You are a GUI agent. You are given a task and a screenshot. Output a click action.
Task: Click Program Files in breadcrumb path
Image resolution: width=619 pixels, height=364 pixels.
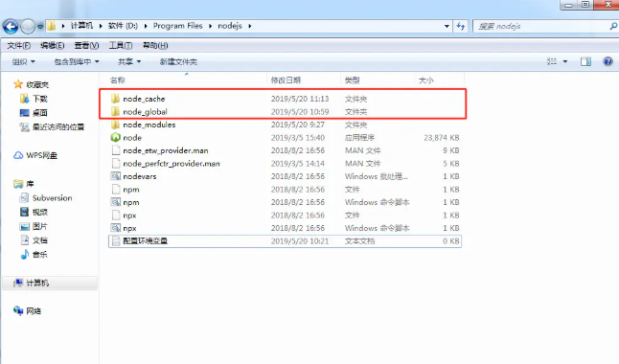[x=177, y=26]
